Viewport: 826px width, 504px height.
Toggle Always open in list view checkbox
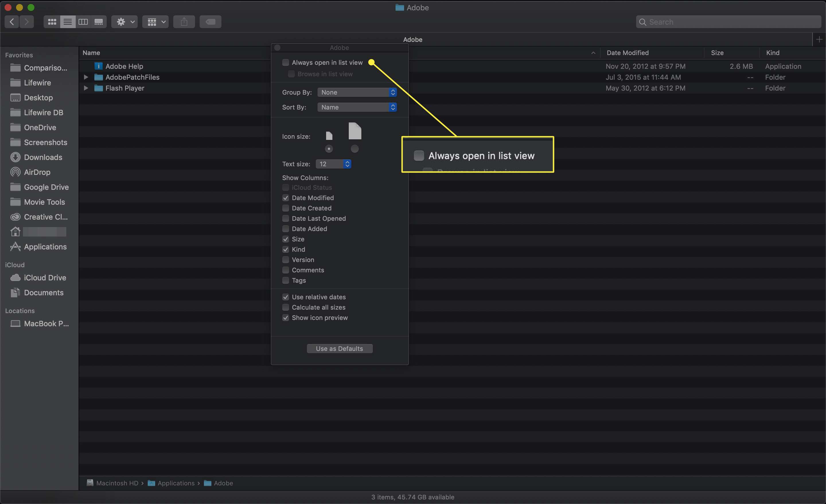(x=286, y=62)
